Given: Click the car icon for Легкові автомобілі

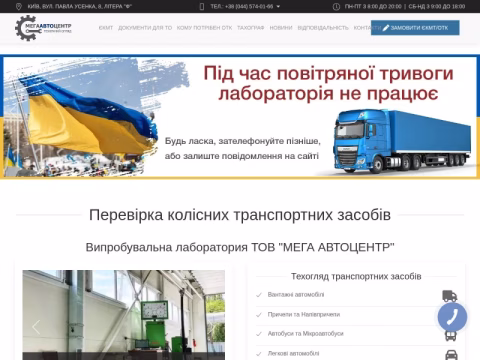Looking at the screenshot, I should tap(451, 355).
